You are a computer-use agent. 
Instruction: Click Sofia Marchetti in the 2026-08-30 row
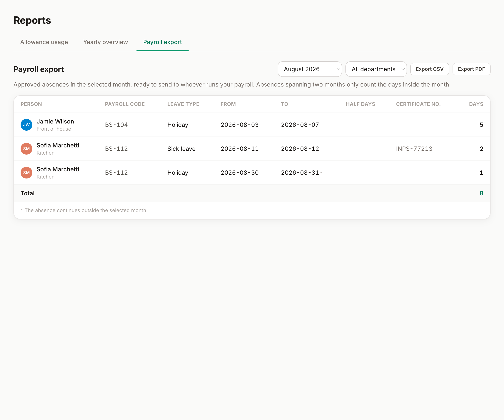[58, 169]
